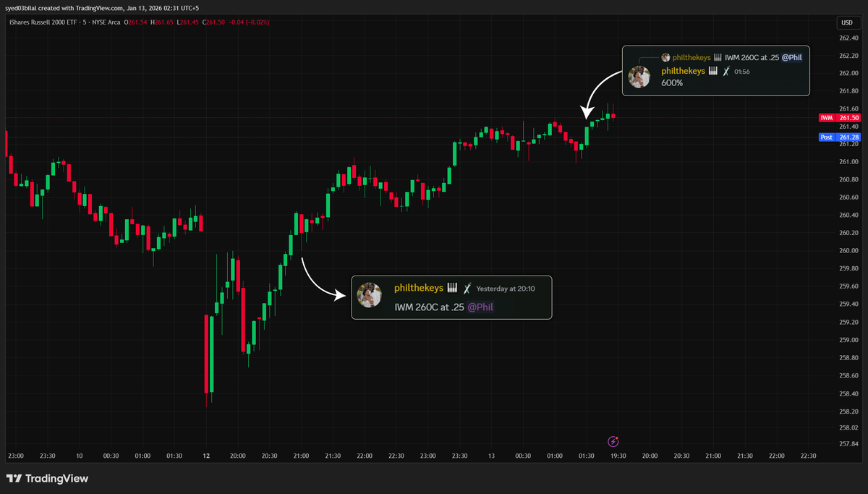Viewport: 868px width, 494px height.
Task: Click the change value −0.04 (−0.02%)
Action: [x=250, y=23]
